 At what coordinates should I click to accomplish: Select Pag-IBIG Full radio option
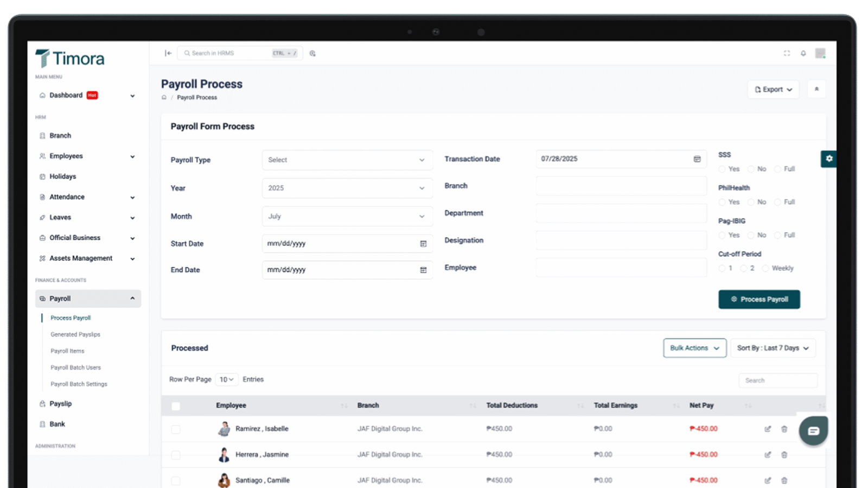[777, 236]
